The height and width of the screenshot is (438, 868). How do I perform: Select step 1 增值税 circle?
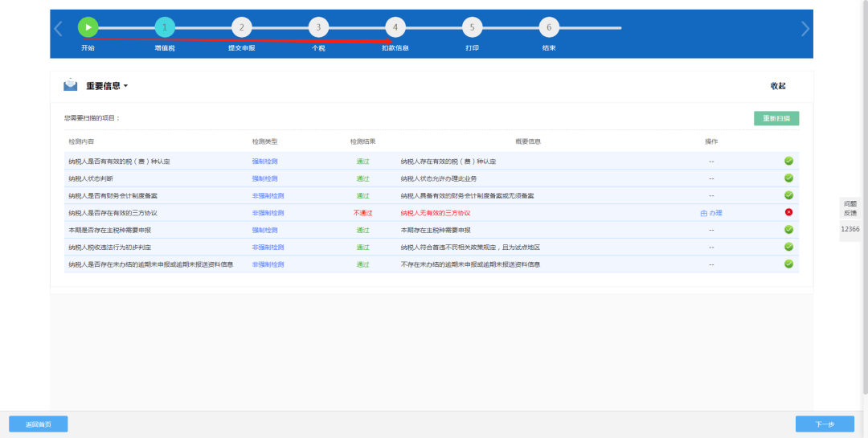pos(165,27)
